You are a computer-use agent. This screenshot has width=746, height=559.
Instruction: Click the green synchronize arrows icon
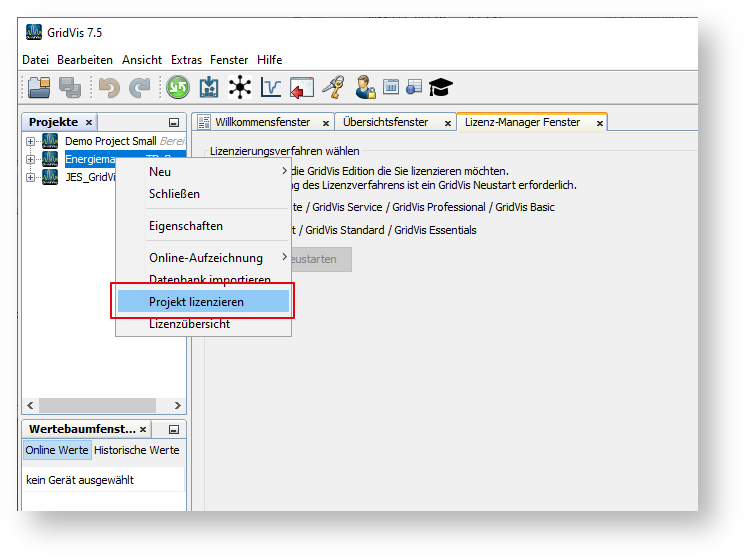coord(178,88)
